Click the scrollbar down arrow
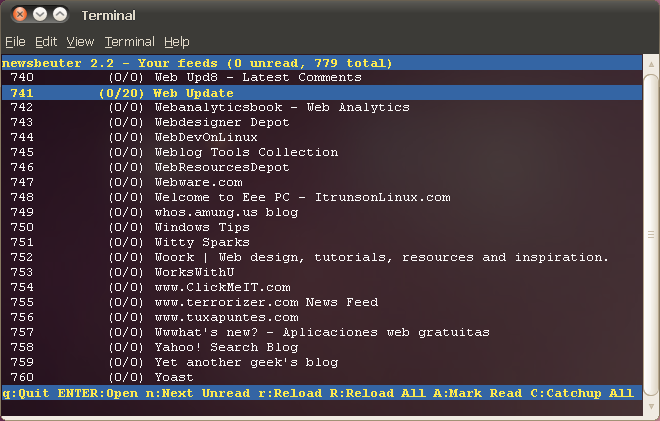This screenshot has height=421, width=660. pos(651,407)
